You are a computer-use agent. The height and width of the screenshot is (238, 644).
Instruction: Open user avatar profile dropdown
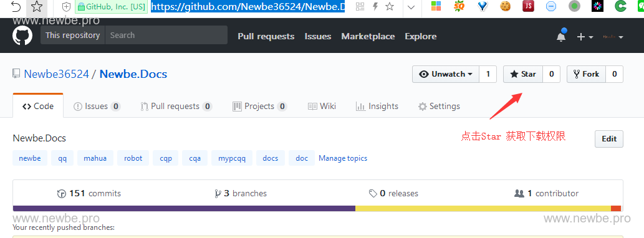tap(613, 37)
